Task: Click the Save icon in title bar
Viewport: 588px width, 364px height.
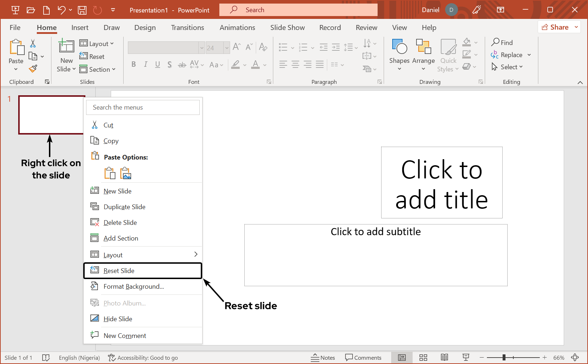Action: (82, 10)
